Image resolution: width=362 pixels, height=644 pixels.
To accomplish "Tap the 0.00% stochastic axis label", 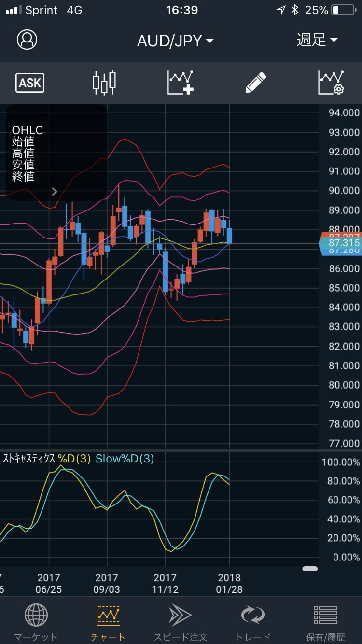I will click(347, 558).
